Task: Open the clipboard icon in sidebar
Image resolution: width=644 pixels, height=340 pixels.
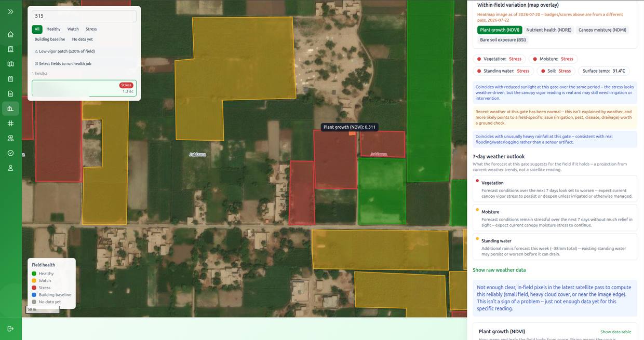Action: (x=10, y=79)
